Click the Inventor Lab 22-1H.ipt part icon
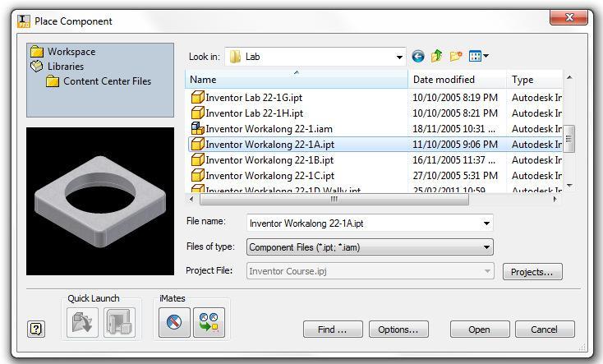Viewport: 603px width, 364px height. (197, 113)
